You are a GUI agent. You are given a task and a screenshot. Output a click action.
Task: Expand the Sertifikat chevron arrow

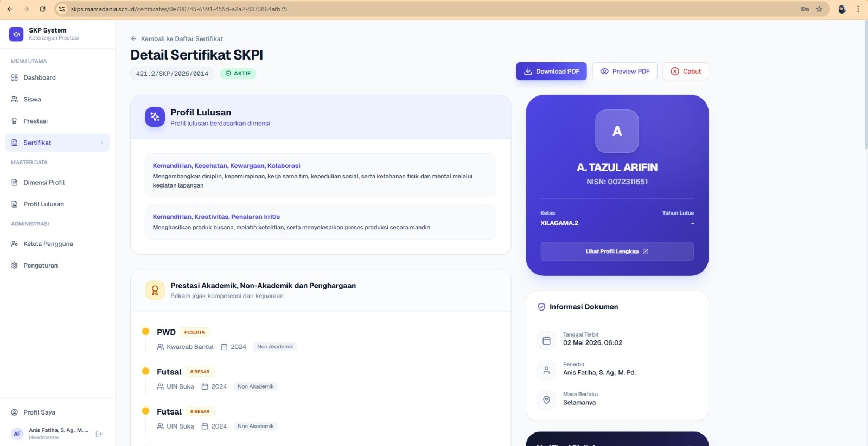tap(101, 143)
